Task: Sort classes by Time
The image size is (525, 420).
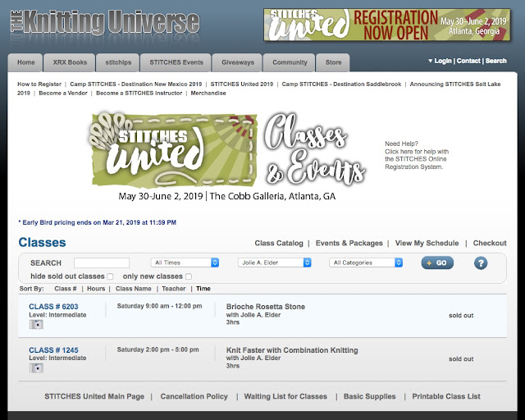Action: [x=203, y=289]
